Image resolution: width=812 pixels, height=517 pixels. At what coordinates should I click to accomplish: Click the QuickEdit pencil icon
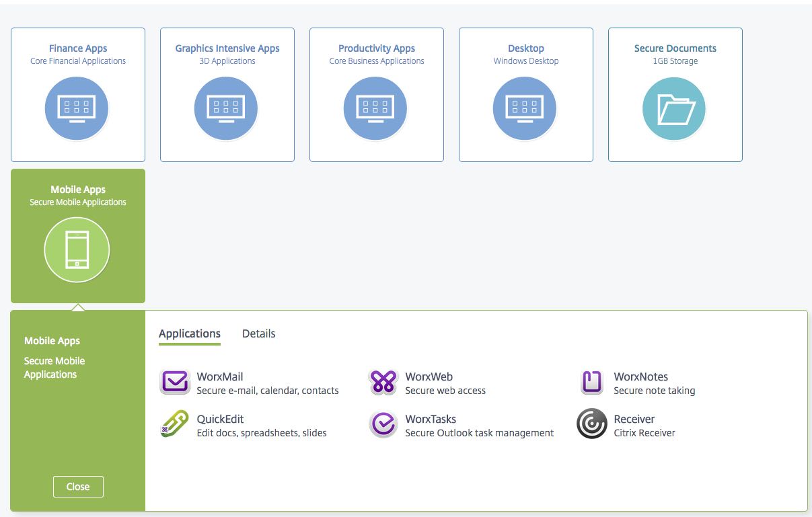tap(175, 425)
